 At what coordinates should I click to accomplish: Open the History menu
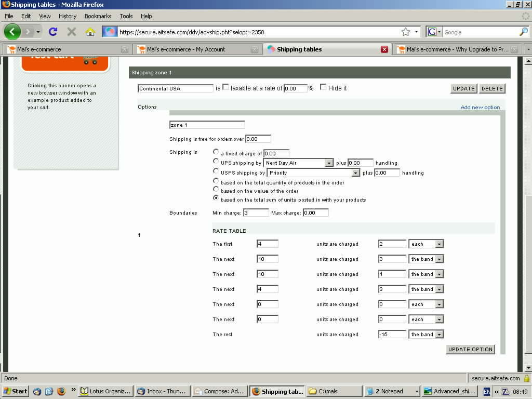point(68,16)
